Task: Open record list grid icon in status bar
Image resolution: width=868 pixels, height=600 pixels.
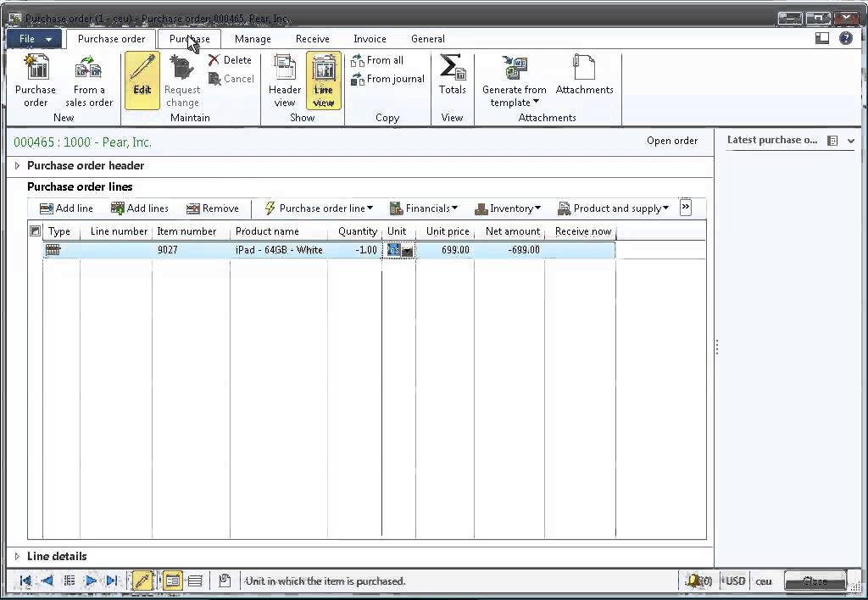Action: coord(70,581)
